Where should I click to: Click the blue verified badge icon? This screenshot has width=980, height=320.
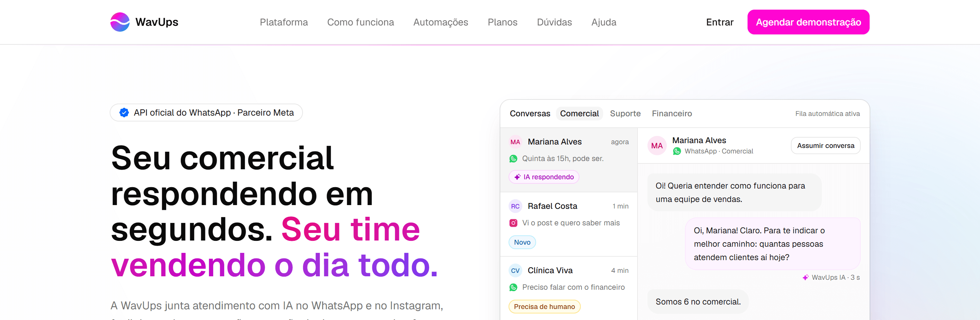click(x=124, y=113)
